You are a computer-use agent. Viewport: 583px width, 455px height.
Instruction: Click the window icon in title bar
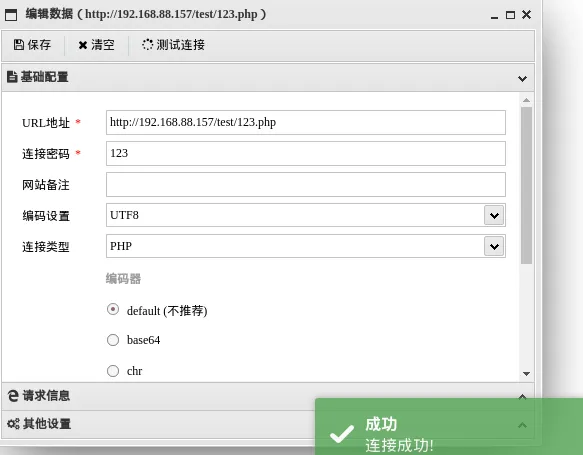click(11, 15)
